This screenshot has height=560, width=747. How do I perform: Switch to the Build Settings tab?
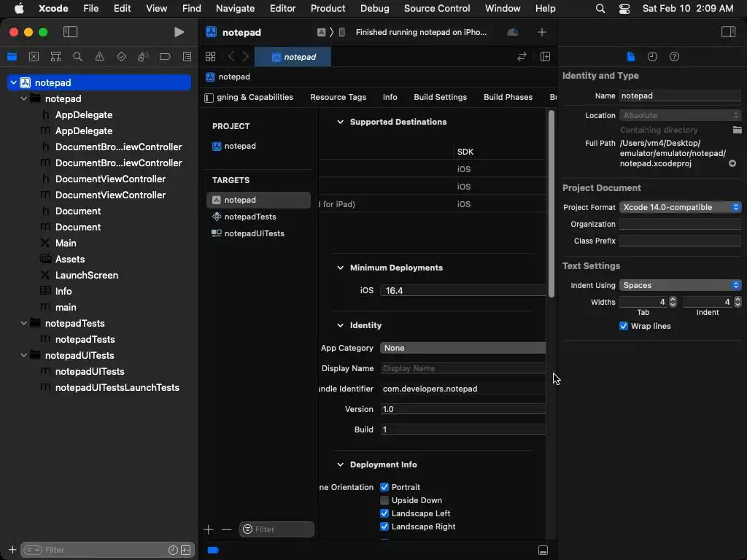[440, 97]
